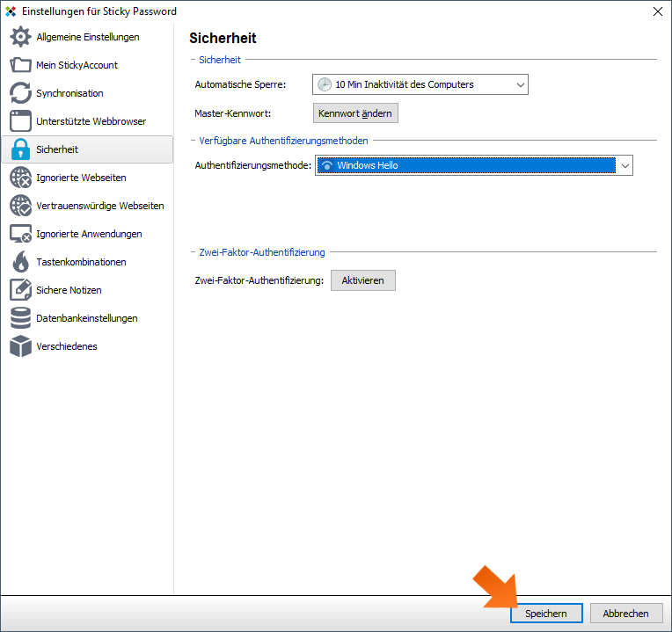Image resolution: width=672 pixels, height=632 pixels.
Task: Select the Windows Hello combo box entry
Action: (x=466, y=166)
